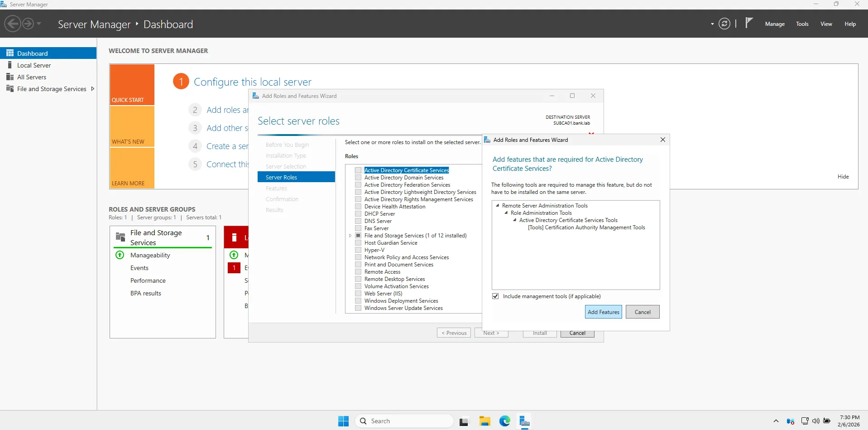This screenshot has width=868, height=430.
Task: Click the network icon in system tray
Action: pyautogui.click(x=805, y=421)
